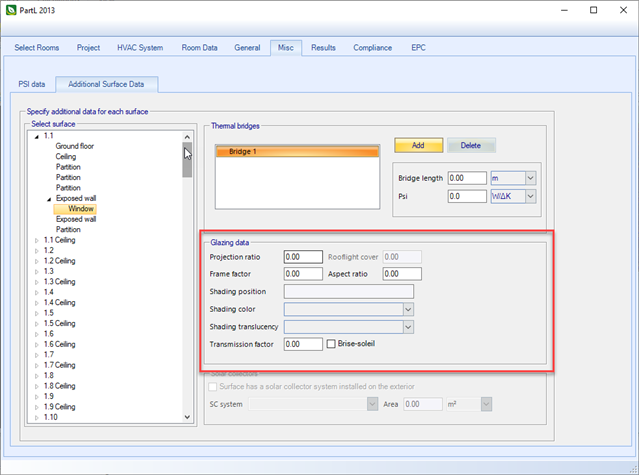
Task: Expand the 1.2 Ceiling tree node
Action: click(37, 261)
